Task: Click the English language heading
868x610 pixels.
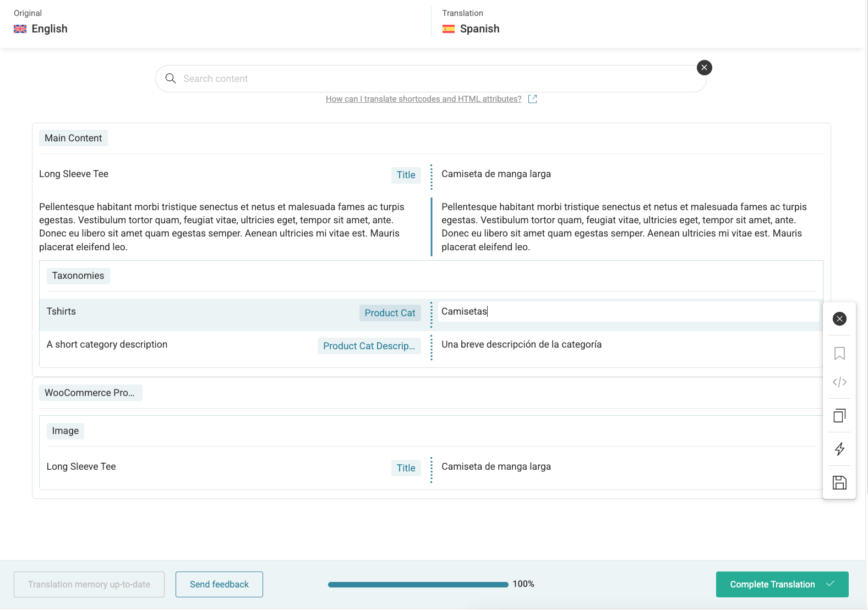Action: [x=50, y=29]
